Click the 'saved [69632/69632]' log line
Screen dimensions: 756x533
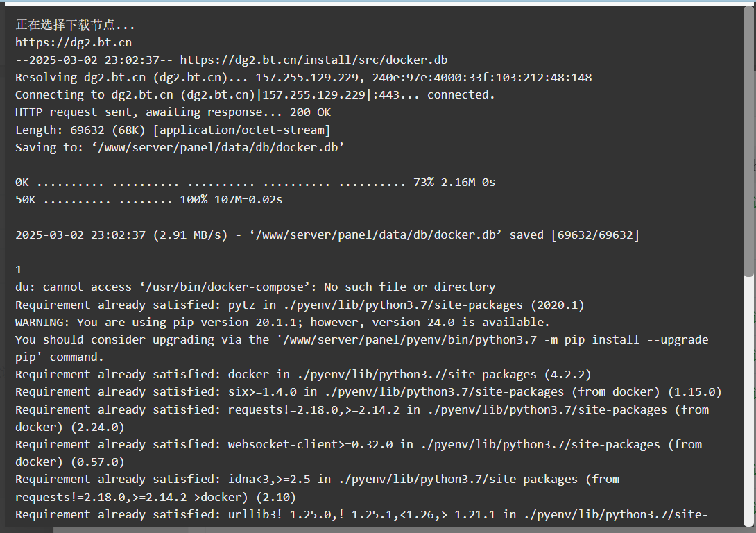click(327, 235)
